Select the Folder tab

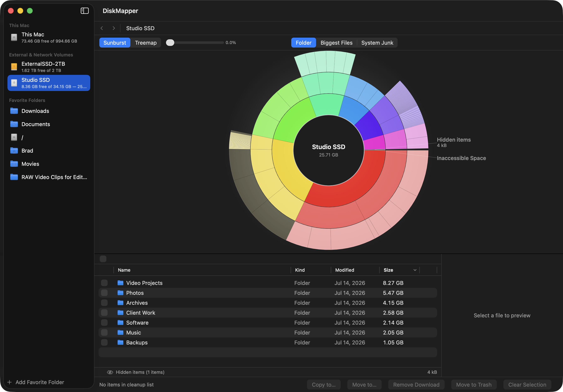point(303,43)
